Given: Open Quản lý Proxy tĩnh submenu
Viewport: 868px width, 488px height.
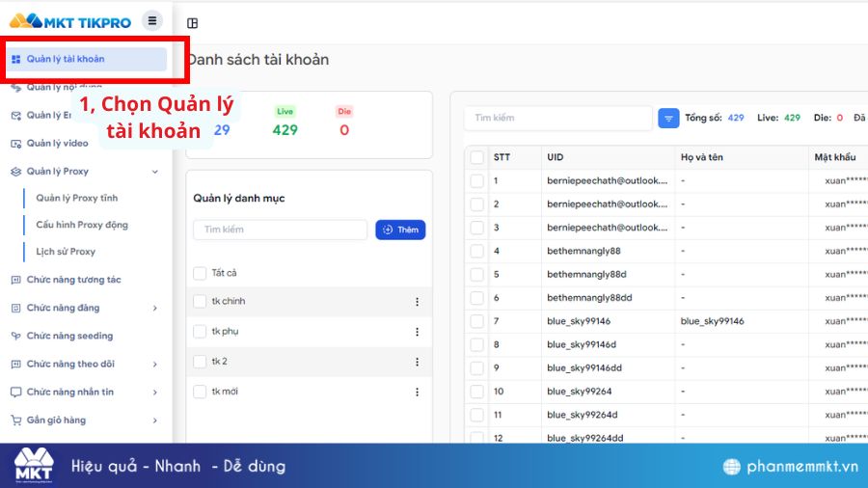Looking at the screenshot, I should coord(77,198).
